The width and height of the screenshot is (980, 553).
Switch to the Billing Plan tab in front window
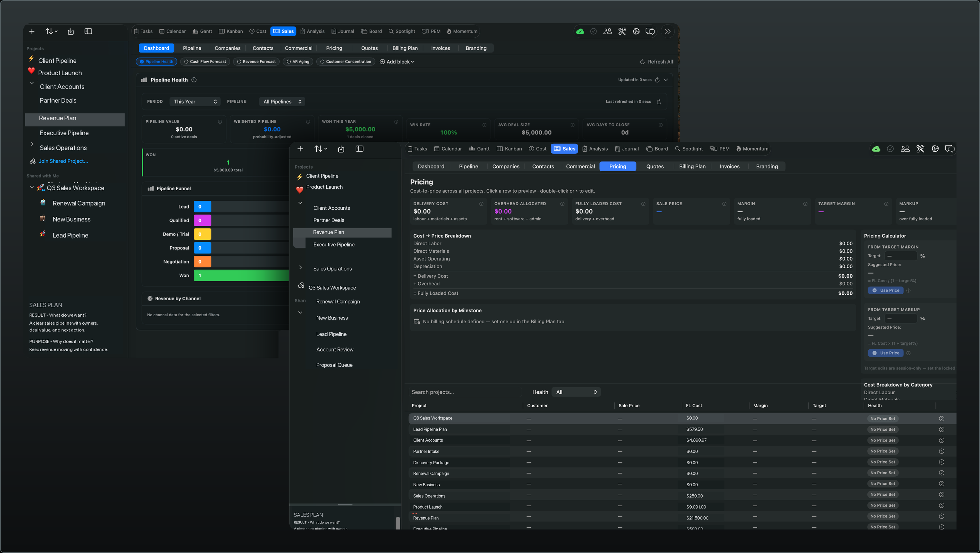692,166
